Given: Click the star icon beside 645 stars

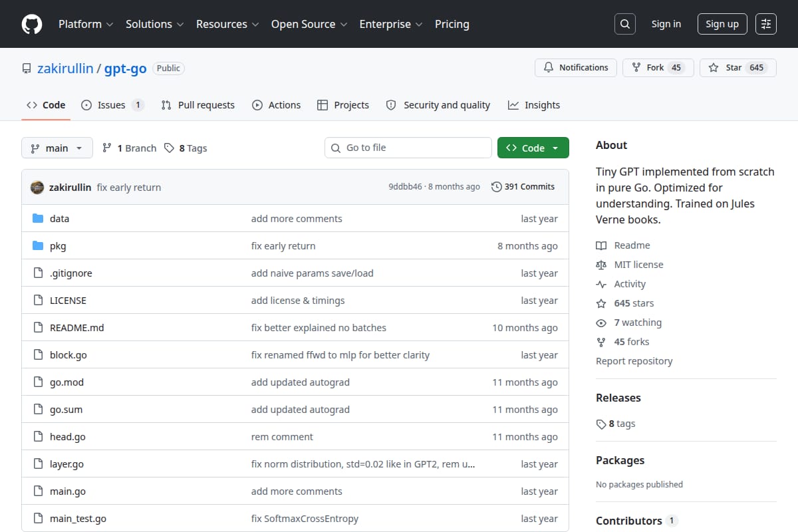Looking at the screenshot, I should [x=601, y=303].
